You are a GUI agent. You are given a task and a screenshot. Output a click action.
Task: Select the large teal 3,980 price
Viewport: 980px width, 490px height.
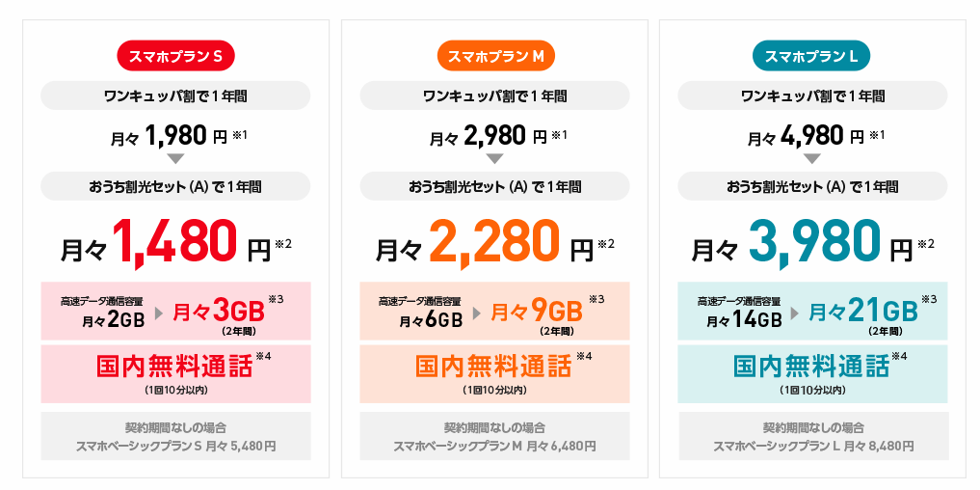814,243
